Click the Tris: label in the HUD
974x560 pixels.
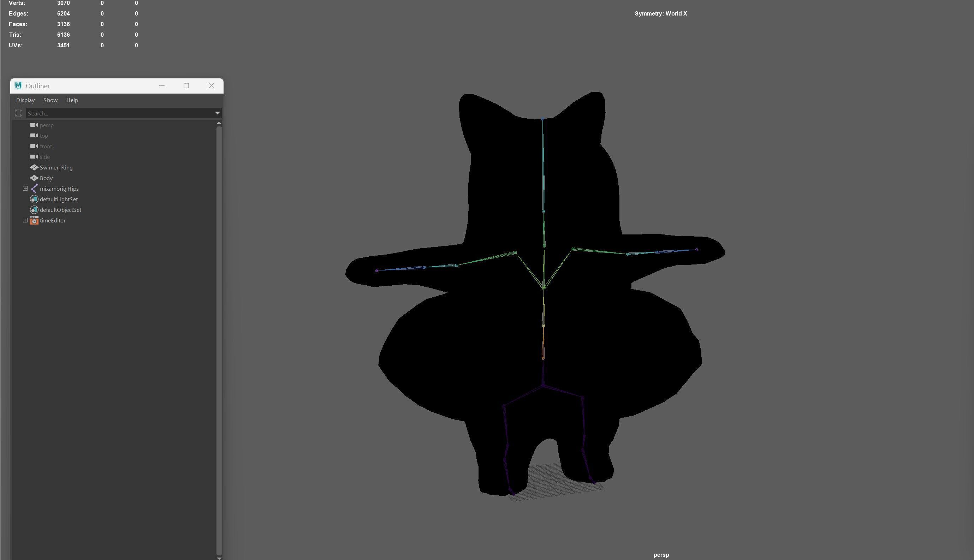tap(15, 35)
